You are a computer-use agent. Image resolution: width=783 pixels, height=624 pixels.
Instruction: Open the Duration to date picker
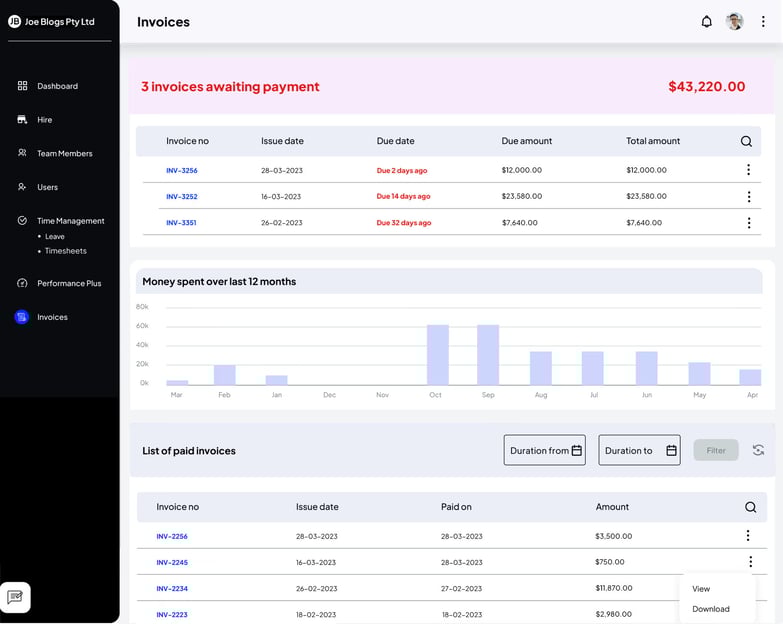click(639, 450)
